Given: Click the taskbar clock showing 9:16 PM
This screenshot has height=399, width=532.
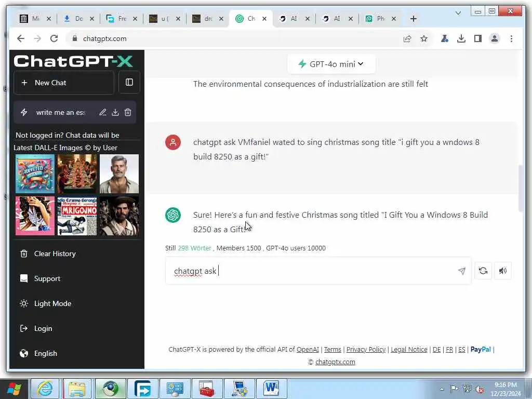Looking at the screenshot, I should [x=506, y=389].
